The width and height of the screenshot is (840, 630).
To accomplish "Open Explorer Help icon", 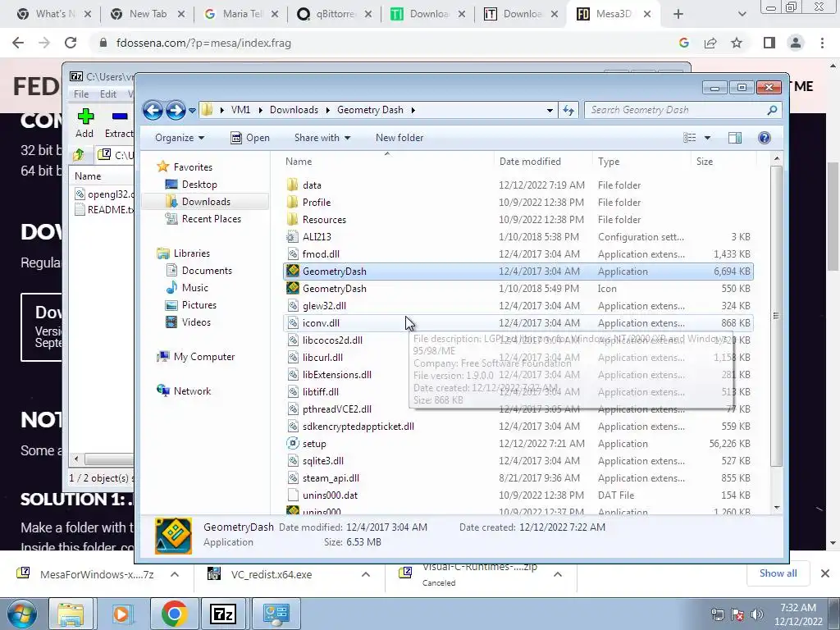I will point(765,138).
